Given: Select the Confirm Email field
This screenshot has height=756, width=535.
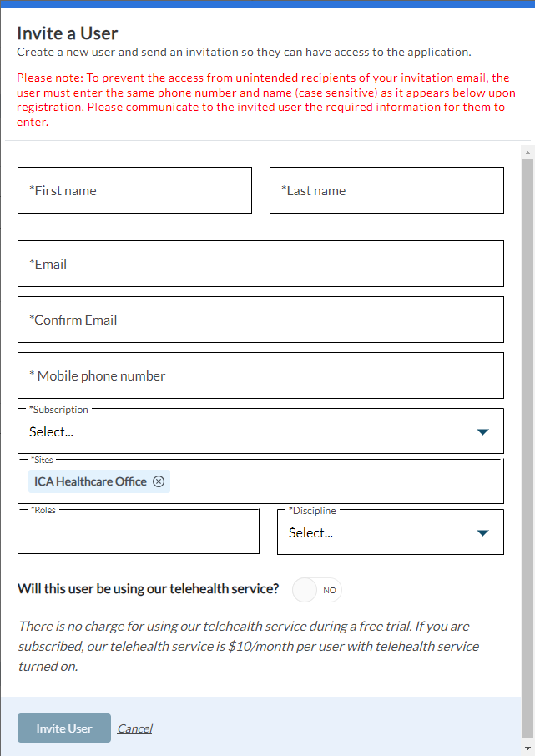Looking at the screenshot, I should point(260,320).
